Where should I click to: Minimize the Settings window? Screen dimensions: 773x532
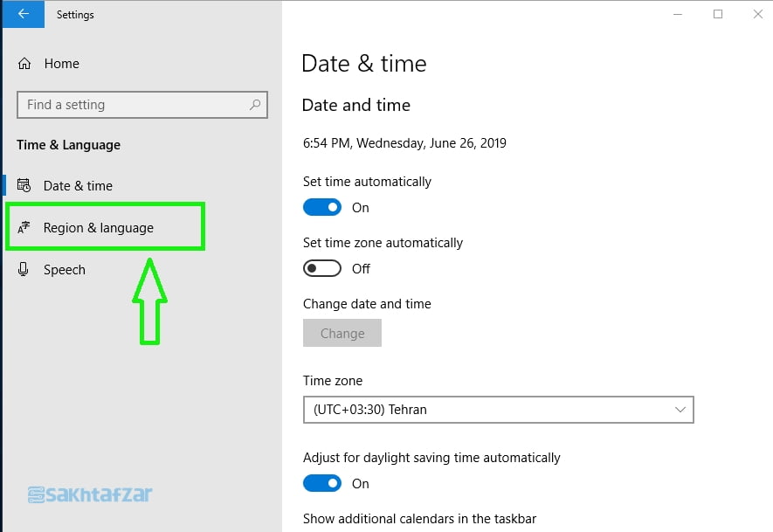[x=678, y=14]
